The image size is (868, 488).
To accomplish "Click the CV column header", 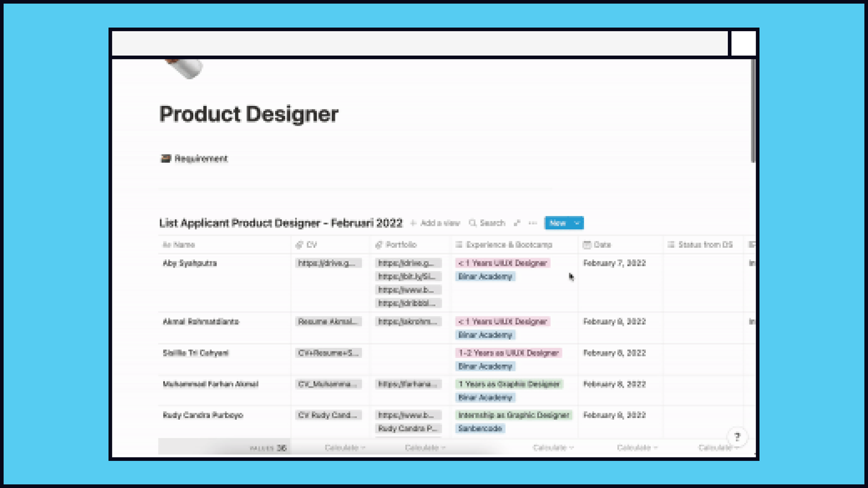I will click(330, 245).
